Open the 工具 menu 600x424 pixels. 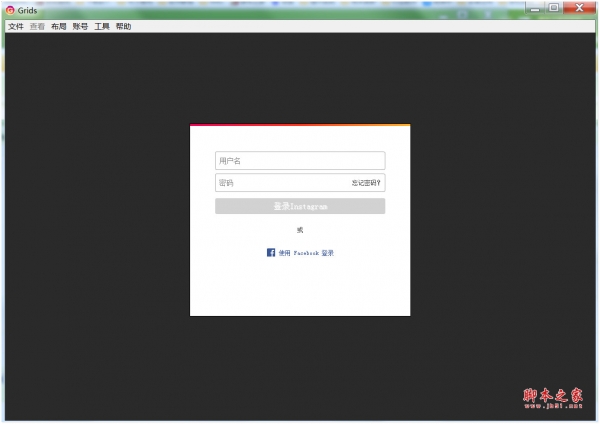pos(102,26)
